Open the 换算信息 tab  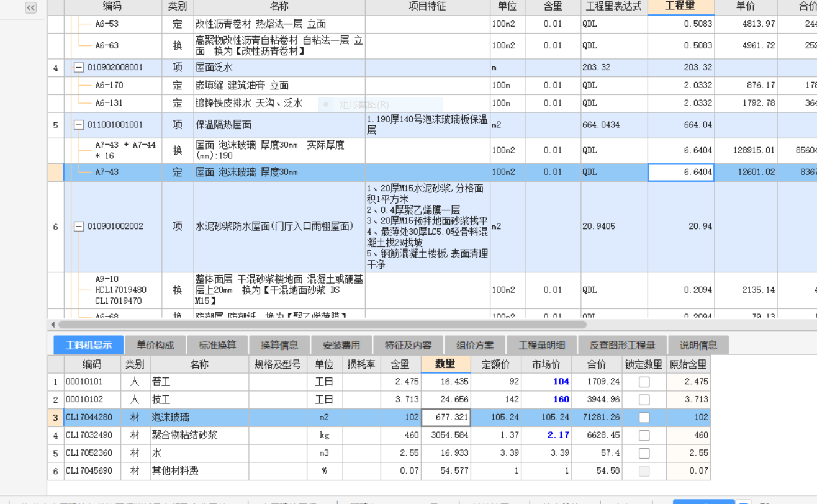[x=279, y=345]
